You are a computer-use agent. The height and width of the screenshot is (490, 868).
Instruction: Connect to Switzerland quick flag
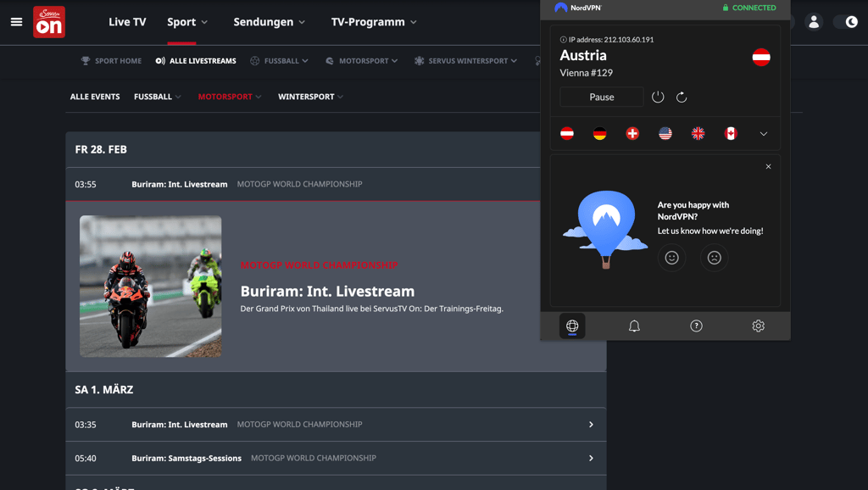632,133
